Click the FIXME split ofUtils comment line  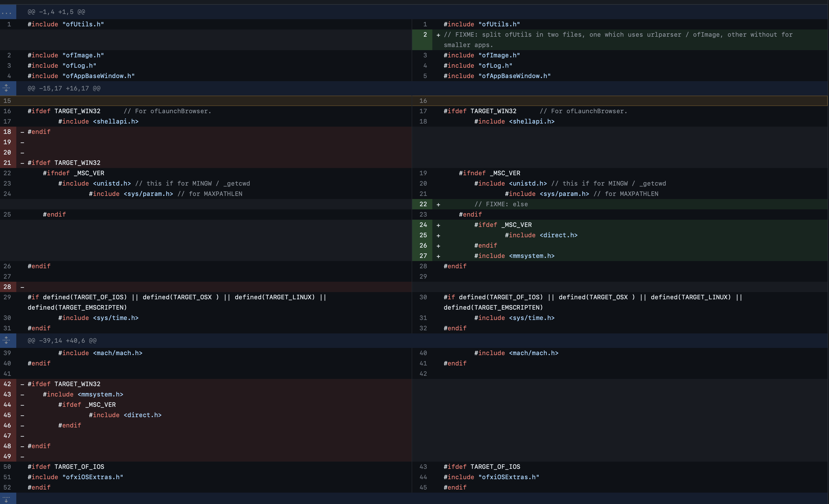(618, 35)
